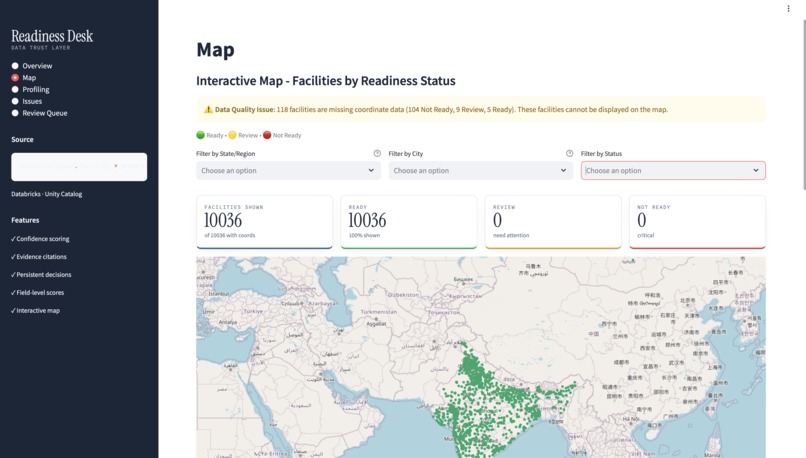Open the three-dot app menu
The image size is (806, 458).
pyautogui.click(x=788, y=8)
